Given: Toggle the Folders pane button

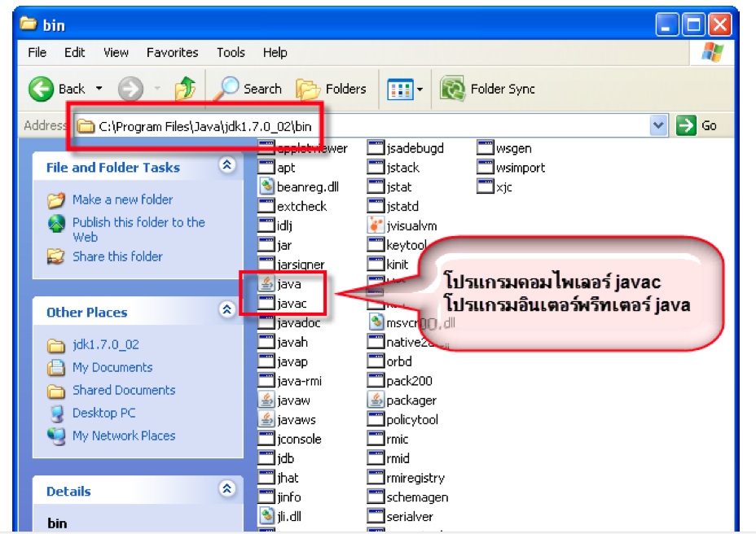Looking at the screenshot, I should tap(332, 90).
